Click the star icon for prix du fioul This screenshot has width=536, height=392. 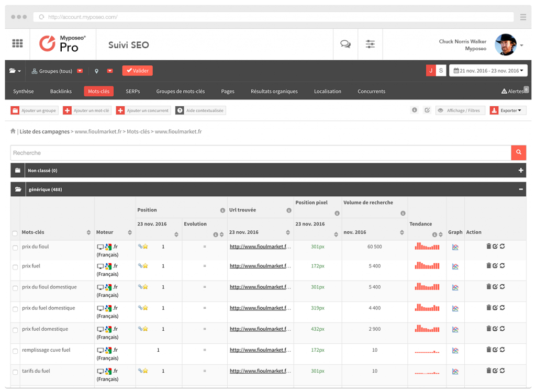click(x=146, y=247)
